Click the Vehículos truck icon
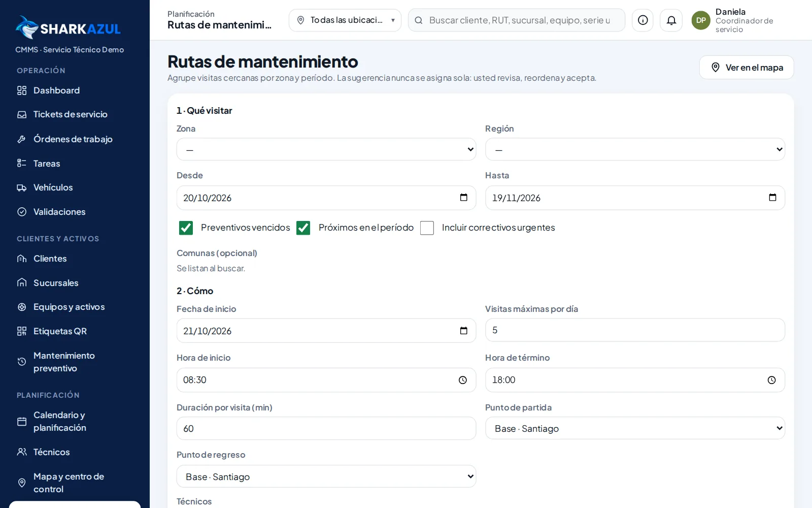812x508 pixels. pos(22,188)
